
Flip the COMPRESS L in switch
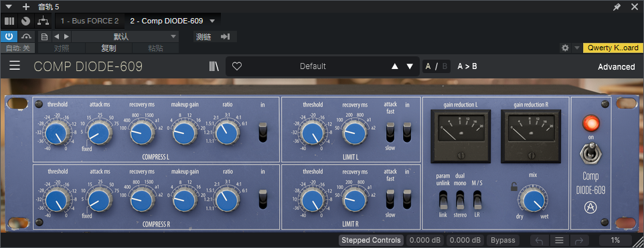(x=263, y=133)
